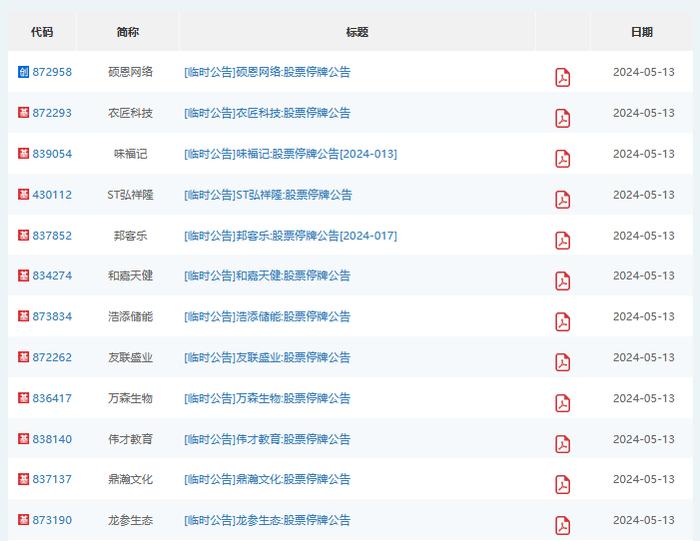Select the 硕恩网络 short name cell
This screenshot has width=700, height=541.
click(x=130, y=72)
